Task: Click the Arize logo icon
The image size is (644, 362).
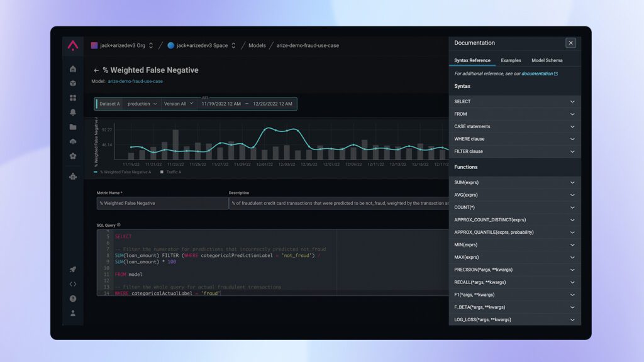Action: click(x=73, y=45)
